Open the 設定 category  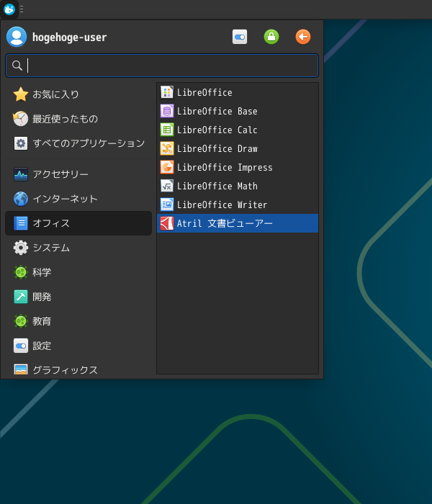click(x=42, y=346)
